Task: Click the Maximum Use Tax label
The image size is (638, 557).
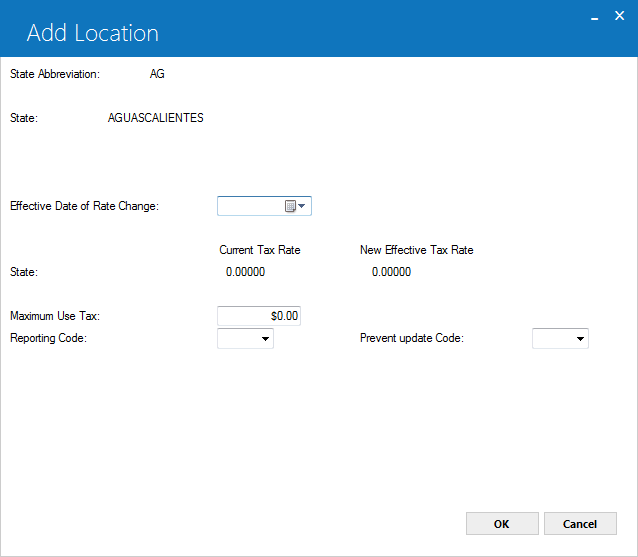Action: 55,316
